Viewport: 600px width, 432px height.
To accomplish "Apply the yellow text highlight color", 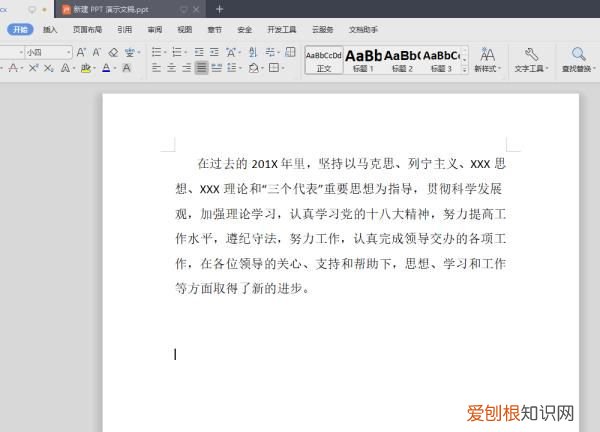I will (x=86, y=68).
